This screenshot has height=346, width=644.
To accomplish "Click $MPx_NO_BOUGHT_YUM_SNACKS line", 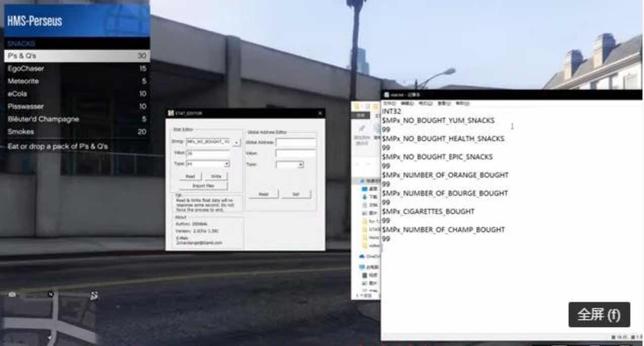I will [438, 120].
